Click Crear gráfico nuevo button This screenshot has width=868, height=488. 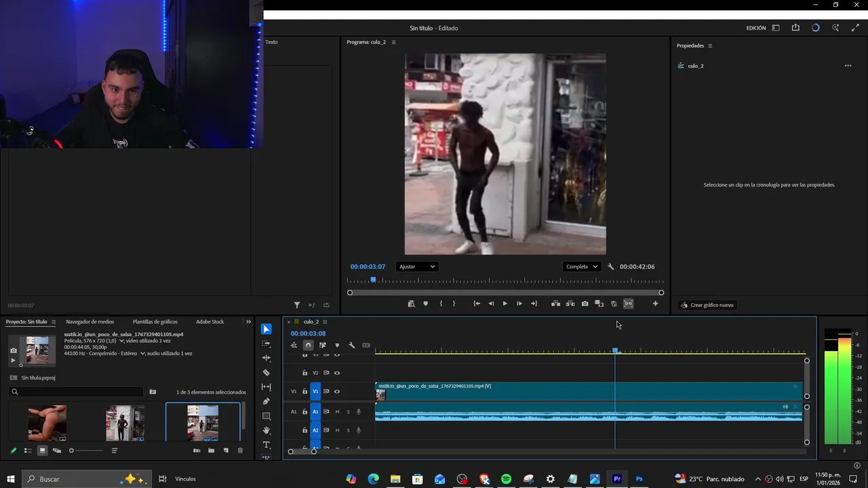[707, 305]
